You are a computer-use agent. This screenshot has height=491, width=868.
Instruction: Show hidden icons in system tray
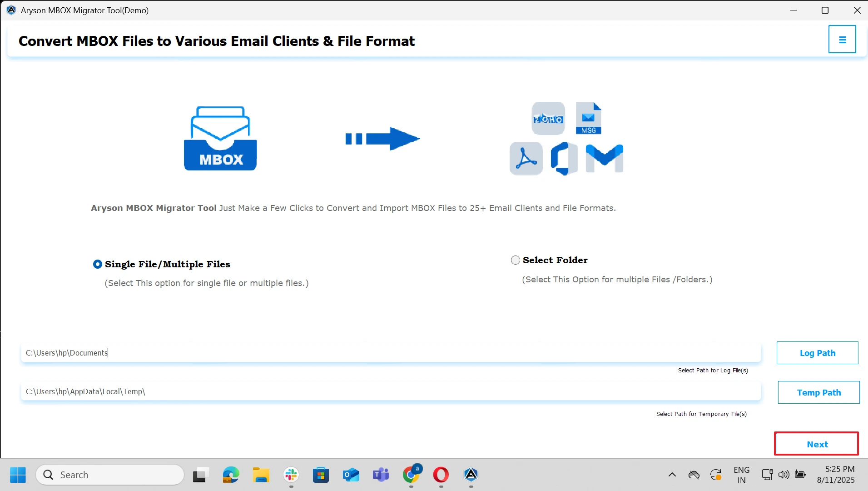pyautogui.click(x=672, y=475)
